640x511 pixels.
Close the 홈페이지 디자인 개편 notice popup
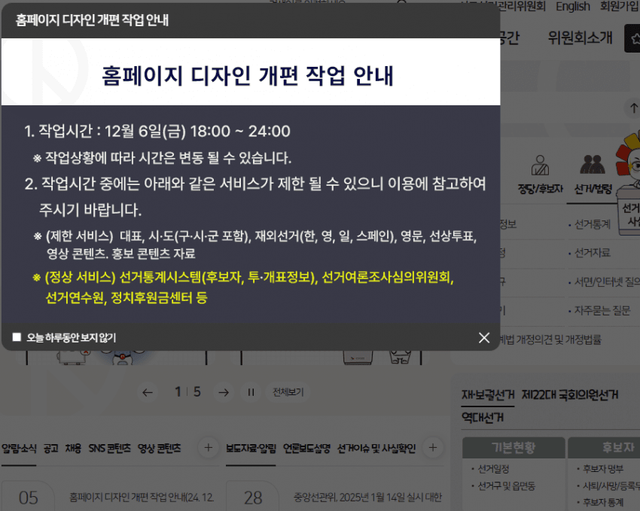pos(484,338)
